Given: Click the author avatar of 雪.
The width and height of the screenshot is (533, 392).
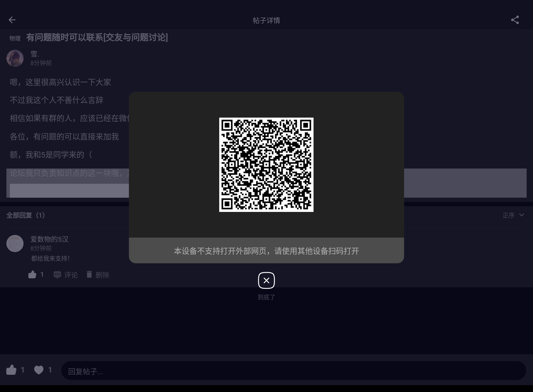Looking at the screenshot, I should pyautogui.click(x=15, y=58).
